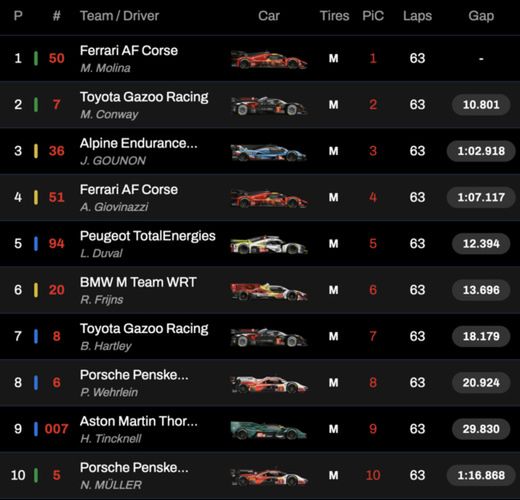The height and width of the screenshot is (500, 520).
Task: Click the green Aston Martin 007 car icon
Action: click(x=269, y=430)
